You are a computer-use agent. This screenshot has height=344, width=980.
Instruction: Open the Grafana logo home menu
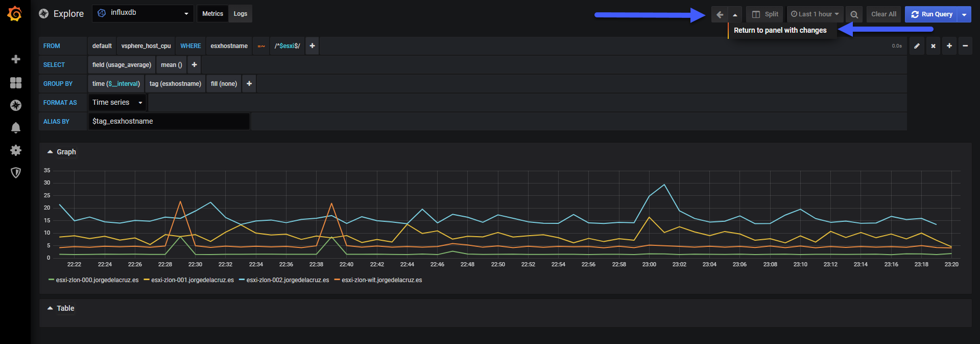[x=15, y=14]
